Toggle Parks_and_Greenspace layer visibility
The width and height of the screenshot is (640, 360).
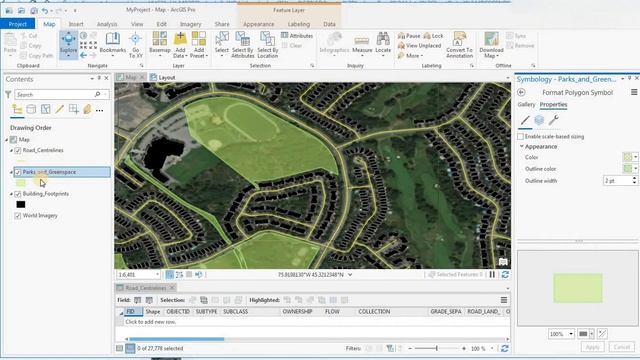pyautogui.click(x=18, y=172)
